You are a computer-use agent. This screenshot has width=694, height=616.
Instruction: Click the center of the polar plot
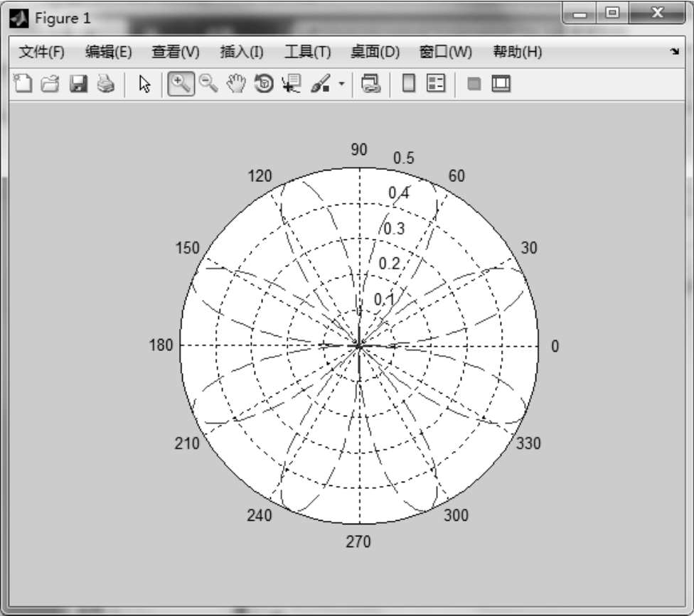pos(359,345)
